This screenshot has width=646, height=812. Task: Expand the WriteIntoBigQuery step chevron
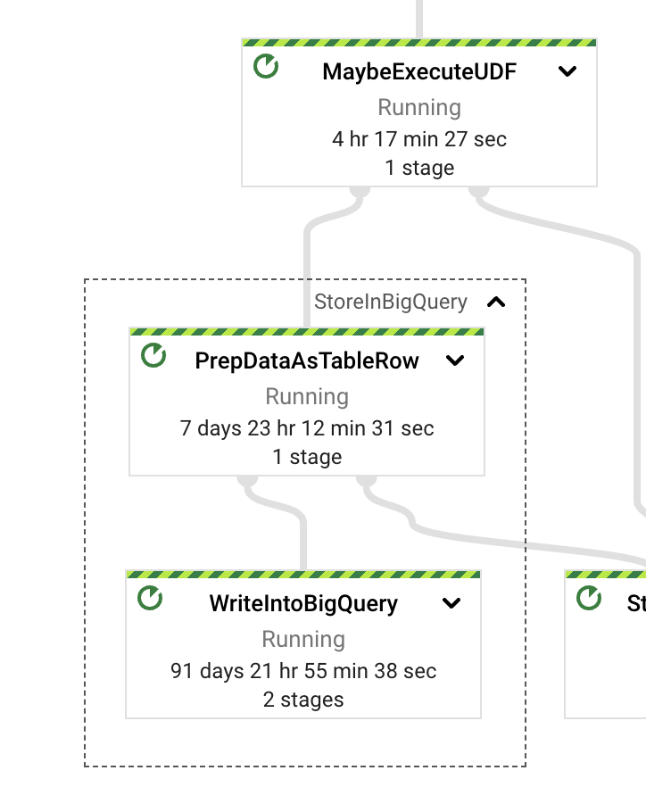[x=451, y=604]
